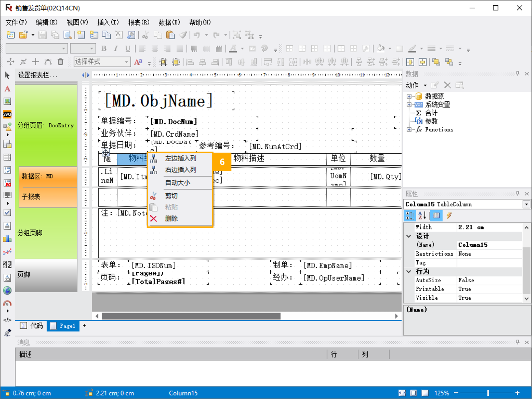
Task: Click the New report icon
Action: (x=11, y=35)
